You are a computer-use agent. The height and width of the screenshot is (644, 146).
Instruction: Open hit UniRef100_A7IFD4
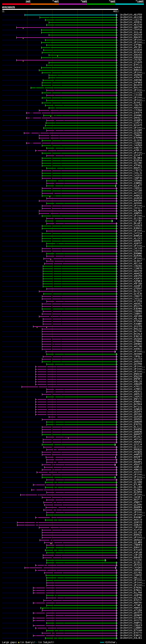(131, 301)
